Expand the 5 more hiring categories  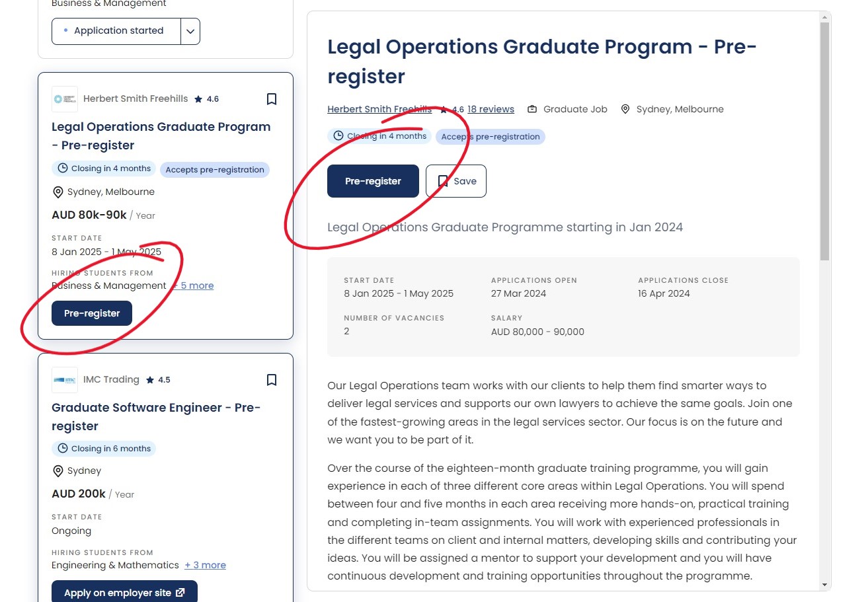tap(195, 285)
